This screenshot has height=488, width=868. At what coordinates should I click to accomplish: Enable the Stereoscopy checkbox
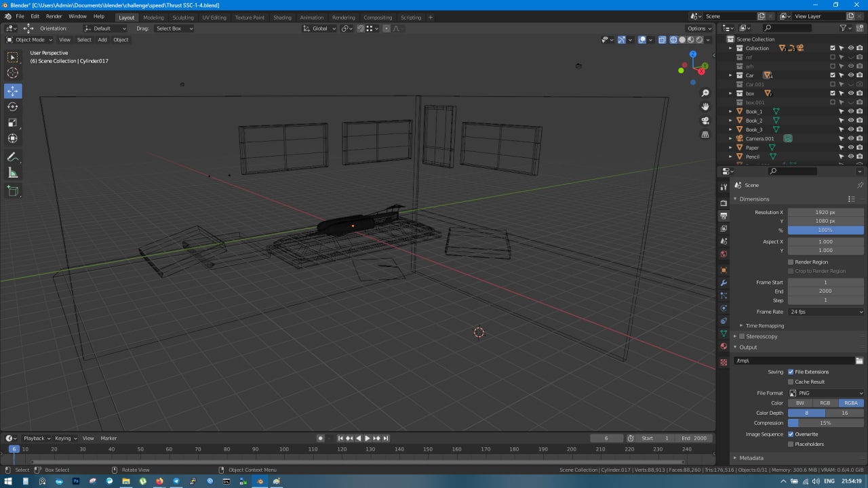point(742,336)
